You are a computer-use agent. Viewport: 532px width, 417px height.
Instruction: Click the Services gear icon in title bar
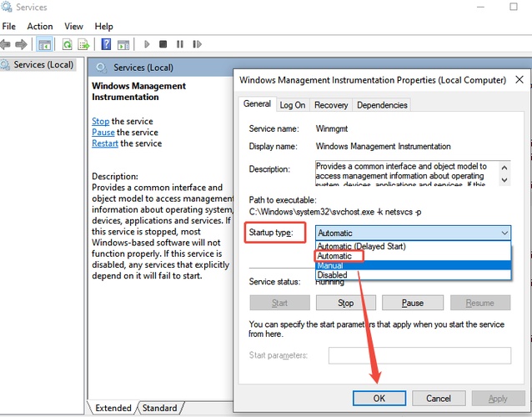click(6, 7)
